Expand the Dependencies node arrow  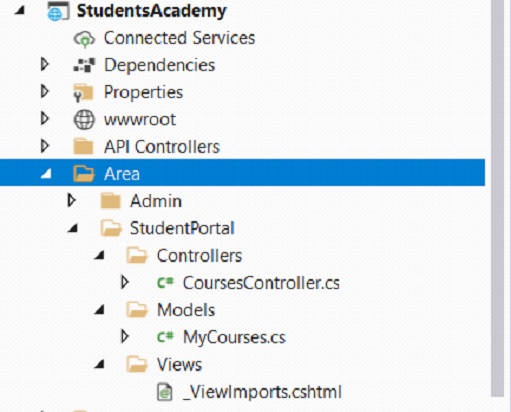point(44,64)
